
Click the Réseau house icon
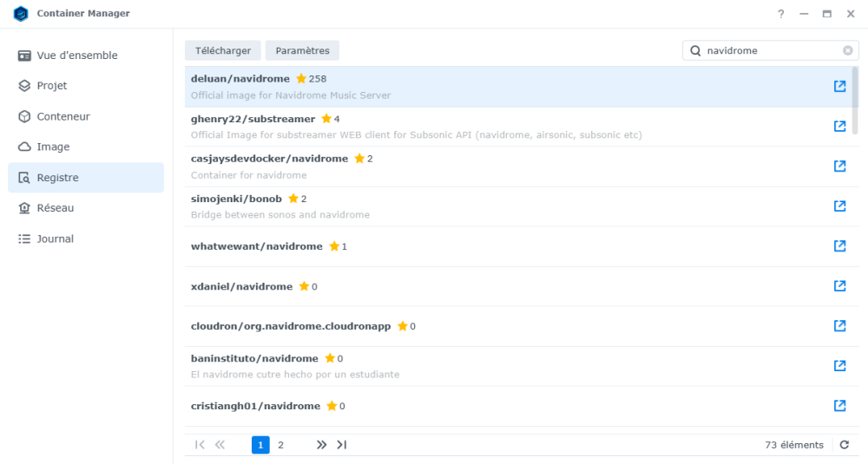24,208
